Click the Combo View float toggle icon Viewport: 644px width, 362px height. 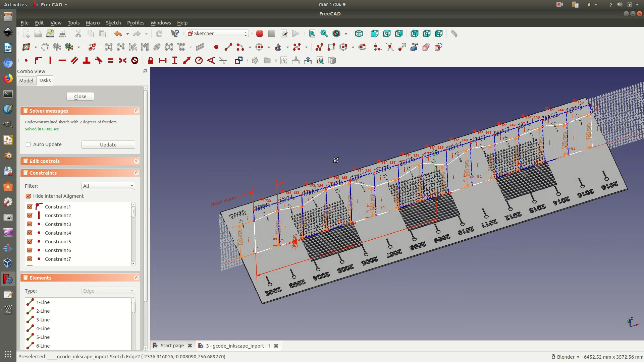145,71
